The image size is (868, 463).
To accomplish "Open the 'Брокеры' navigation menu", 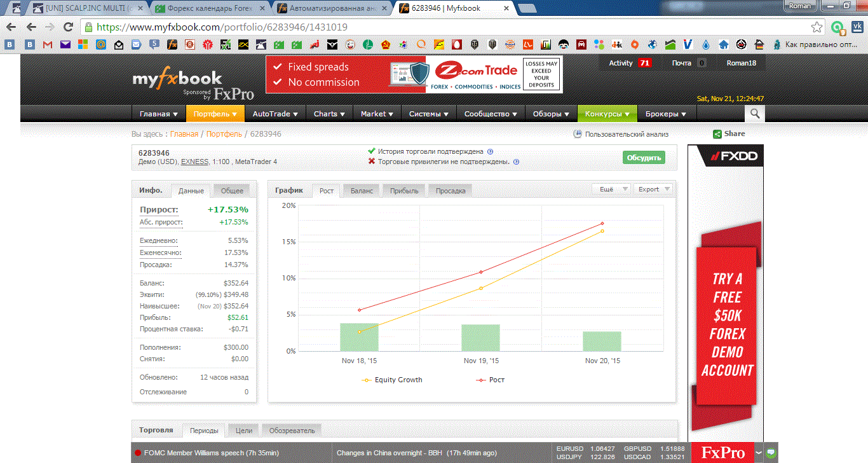I will (666, 114).
